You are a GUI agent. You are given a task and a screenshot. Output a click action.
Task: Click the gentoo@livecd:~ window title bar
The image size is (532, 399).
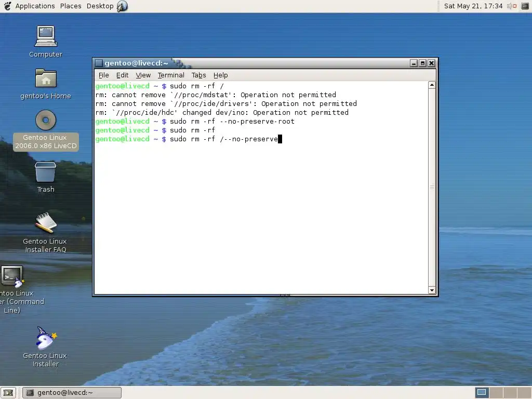pyautogui.click(x=264, y=63)
